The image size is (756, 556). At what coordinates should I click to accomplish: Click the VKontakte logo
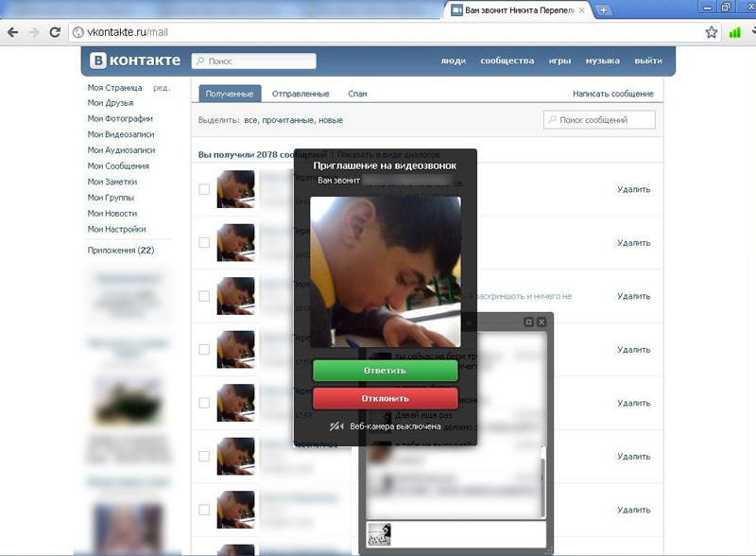(134, 61)
